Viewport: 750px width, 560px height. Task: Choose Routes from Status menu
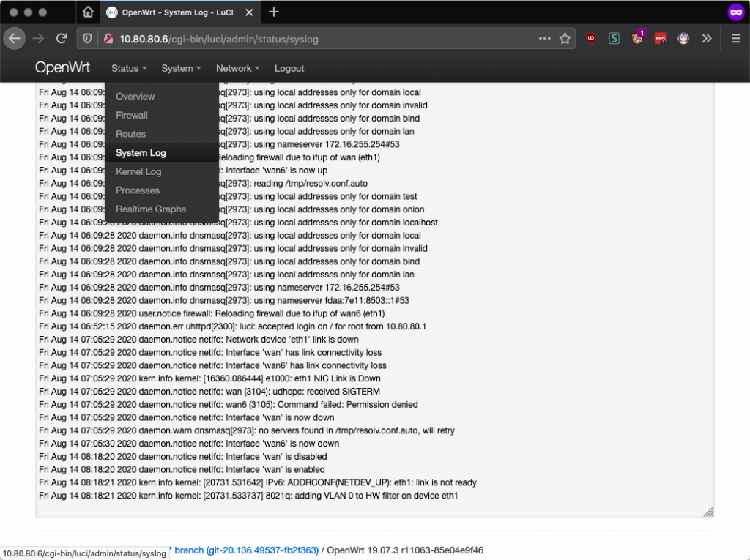click(162, 134)
